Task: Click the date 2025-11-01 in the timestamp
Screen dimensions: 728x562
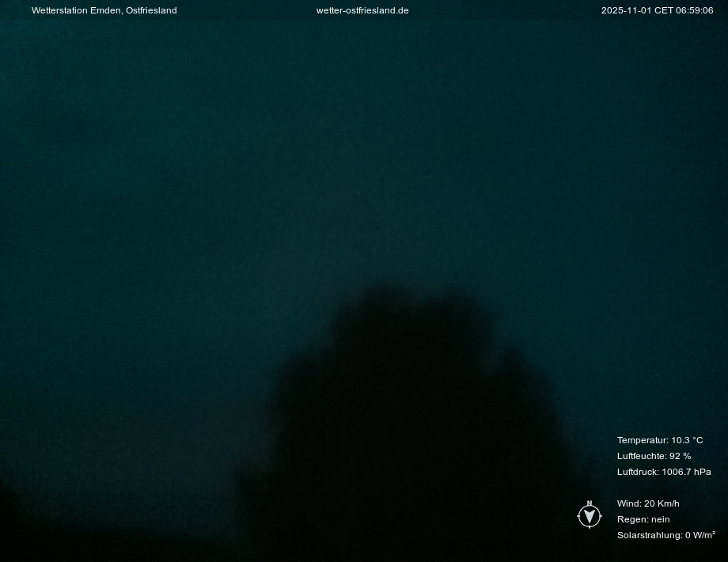Action: click(x=626, y=10)
